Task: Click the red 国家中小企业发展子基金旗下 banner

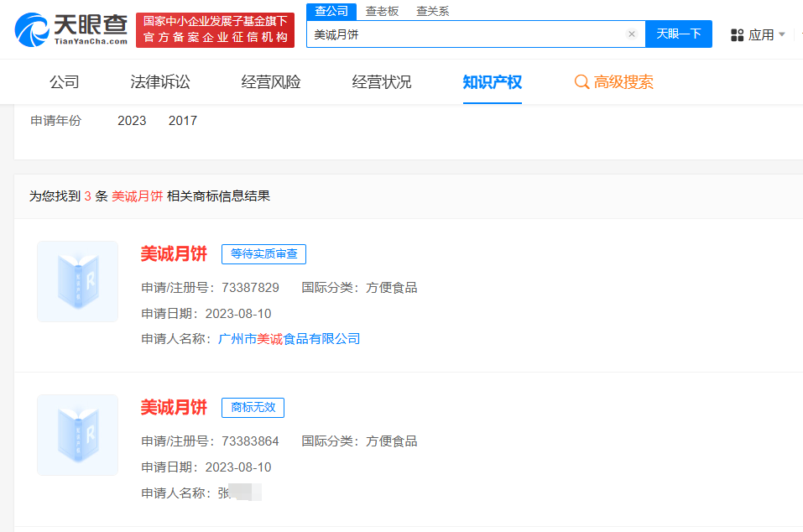Action: 215,29
